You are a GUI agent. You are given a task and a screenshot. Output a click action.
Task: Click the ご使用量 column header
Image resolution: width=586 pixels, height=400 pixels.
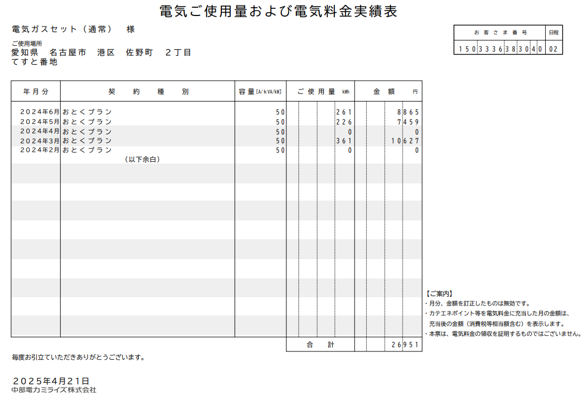321,91
